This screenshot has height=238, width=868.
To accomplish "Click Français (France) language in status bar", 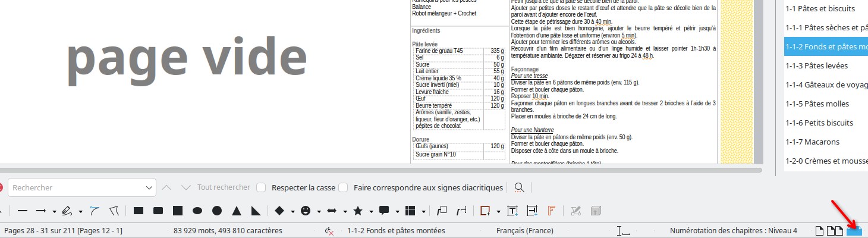I will pos(524,231).
